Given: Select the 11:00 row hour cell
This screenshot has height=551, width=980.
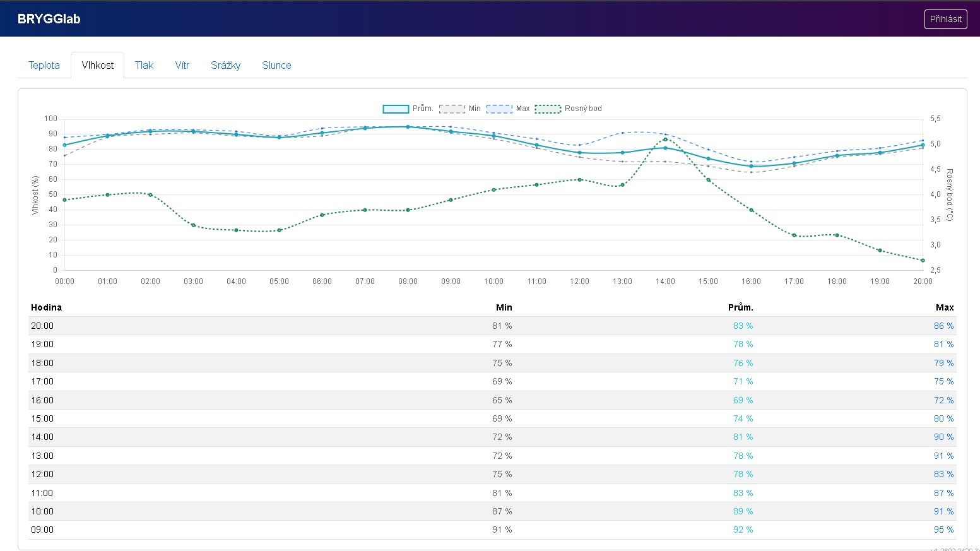Looking at the screenshot, I should pyautogui.click(x=42, y=493).
